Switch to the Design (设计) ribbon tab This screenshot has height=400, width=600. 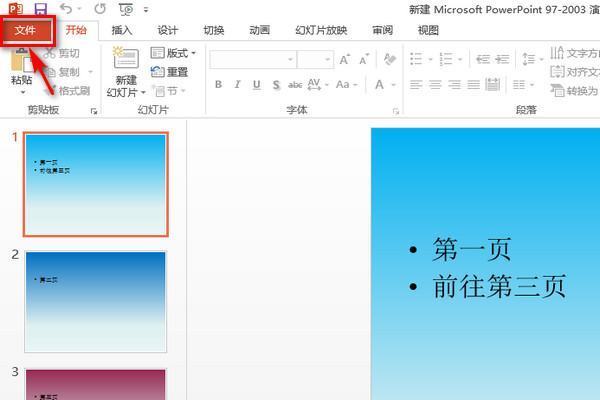coord(167,30)
